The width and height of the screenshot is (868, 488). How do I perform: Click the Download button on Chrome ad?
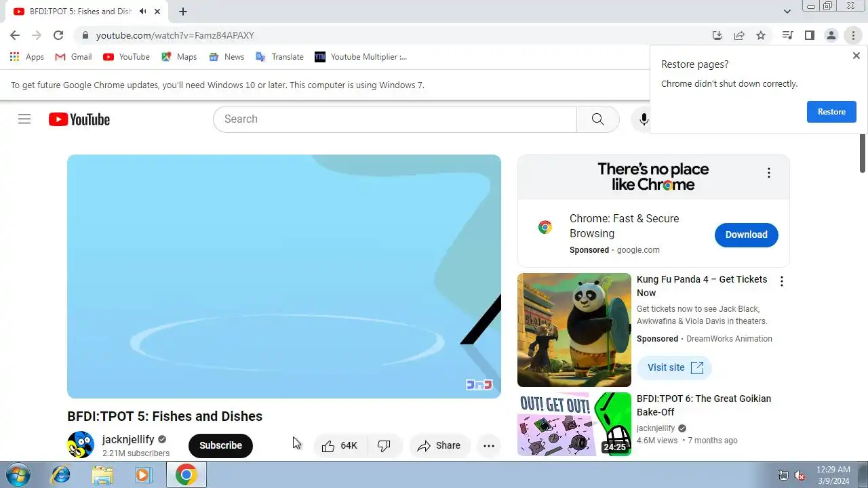click(x=746, y=235)
